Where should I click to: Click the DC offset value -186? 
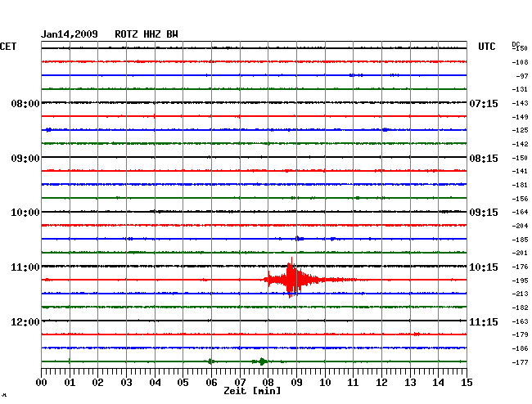tap(520, 348)
